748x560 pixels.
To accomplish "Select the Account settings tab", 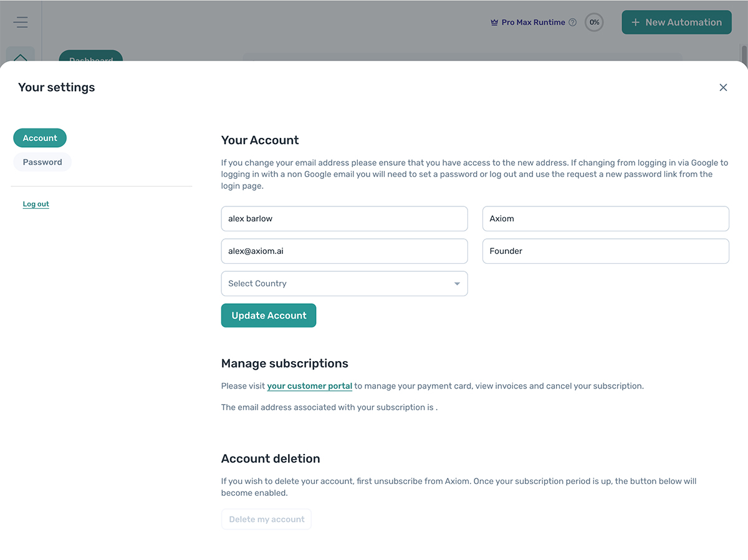I will coord(40,138).
